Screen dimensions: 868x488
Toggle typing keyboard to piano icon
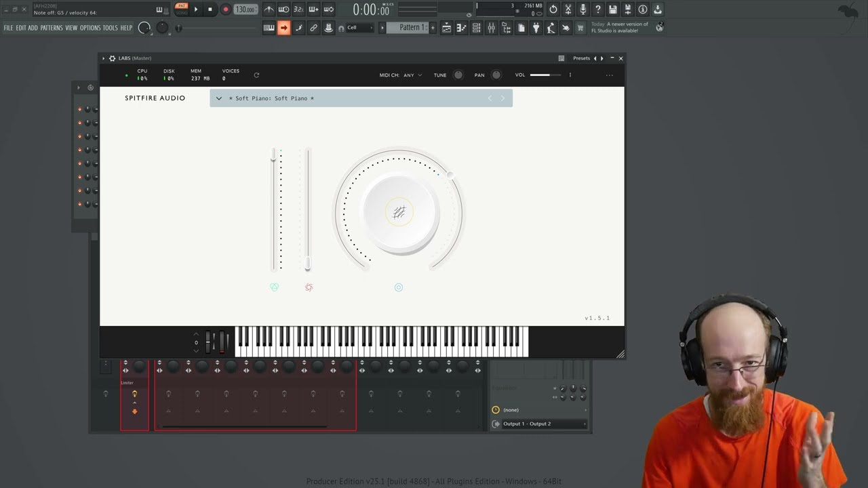click(x=269, y=28)
